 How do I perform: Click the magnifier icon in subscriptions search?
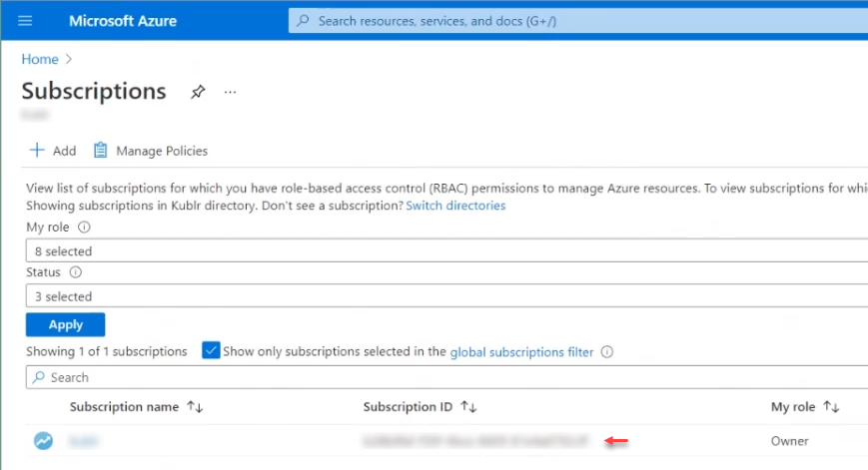pos(38,377)
